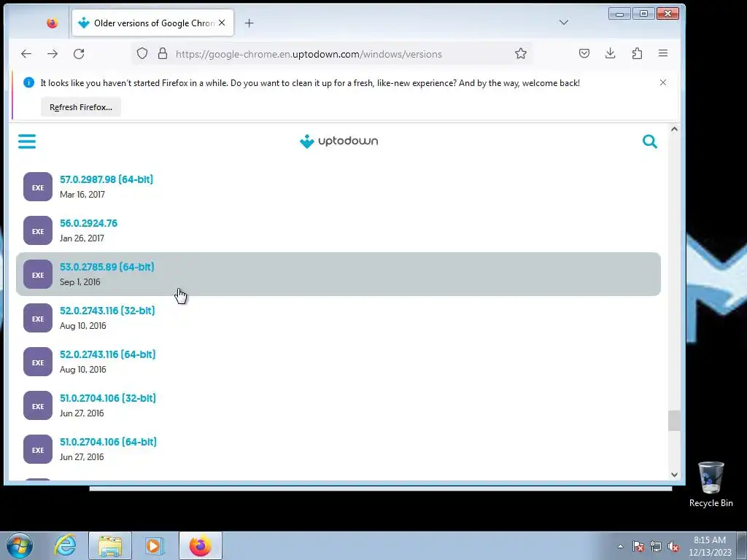Go back with the browser back arrow
Image resolution: width=747 pixels, height=560 pixels.
coord(26,54)
